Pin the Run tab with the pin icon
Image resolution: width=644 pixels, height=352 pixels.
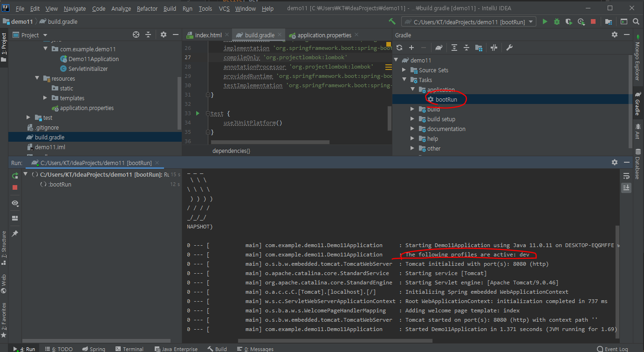pos(15,234)
